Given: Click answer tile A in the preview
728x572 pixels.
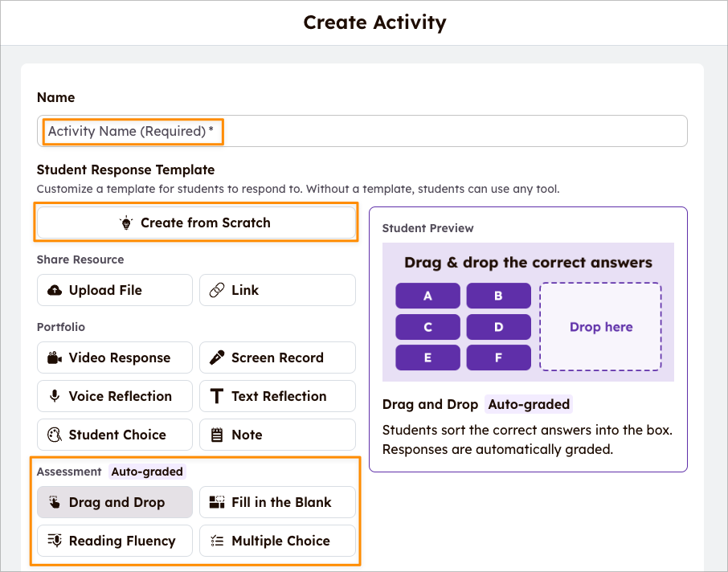Looking at the screenshot, I should click(x=427, y=296).
